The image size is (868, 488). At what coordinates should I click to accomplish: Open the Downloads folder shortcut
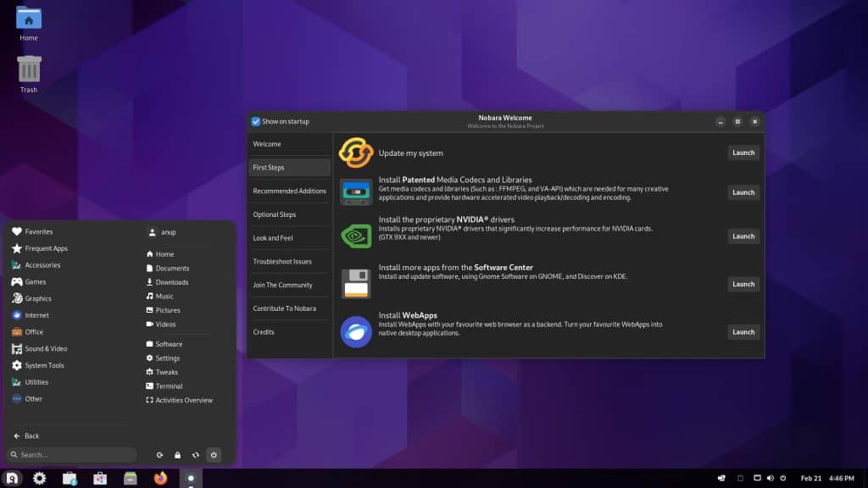point(170,282)
